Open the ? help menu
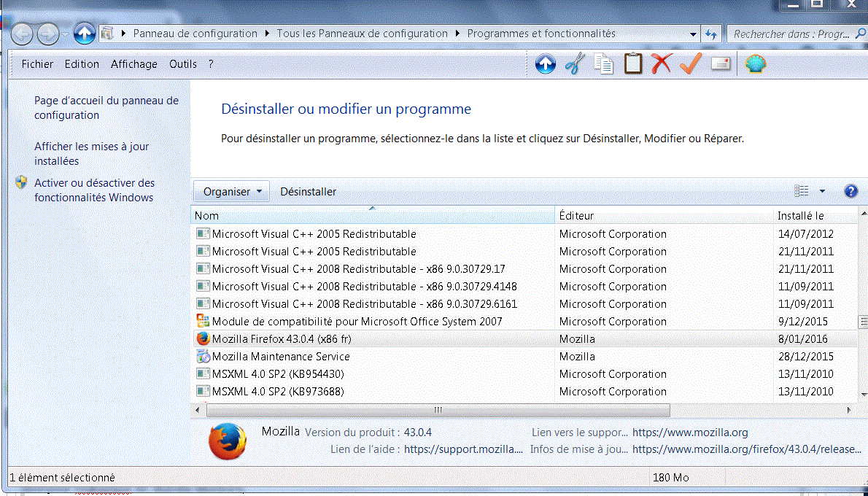The width and height of the screenshot is (868, 496). [211, 64]
